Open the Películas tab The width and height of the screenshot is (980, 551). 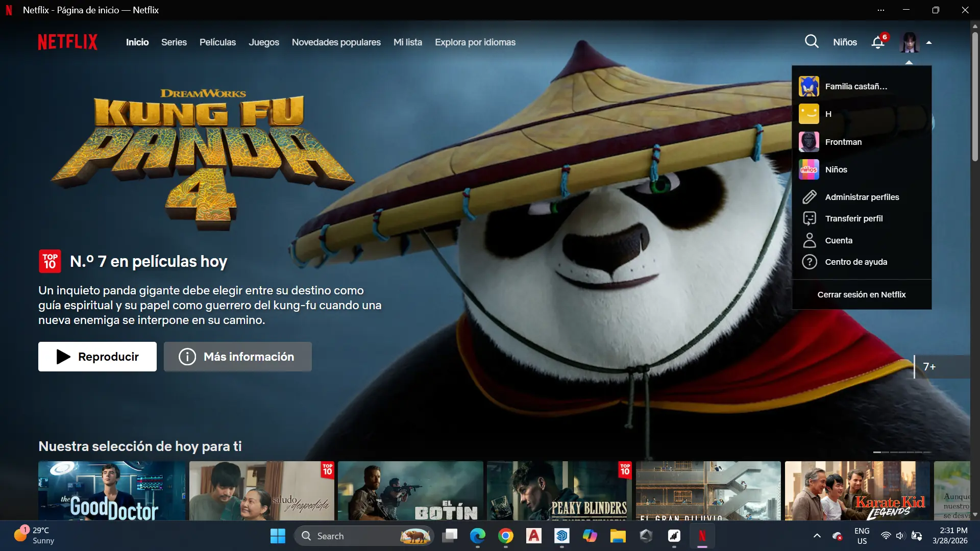[x=217, y=42]
